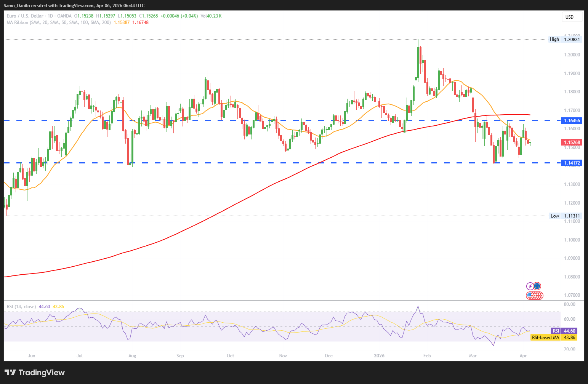Click the purple lightning bolt event icon
588x384 pixels.
530,286
